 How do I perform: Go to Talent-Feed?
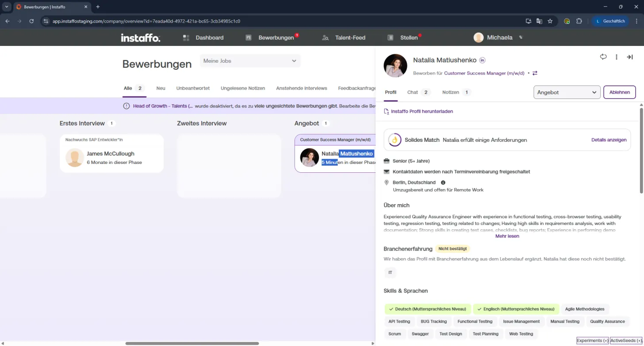344,38
